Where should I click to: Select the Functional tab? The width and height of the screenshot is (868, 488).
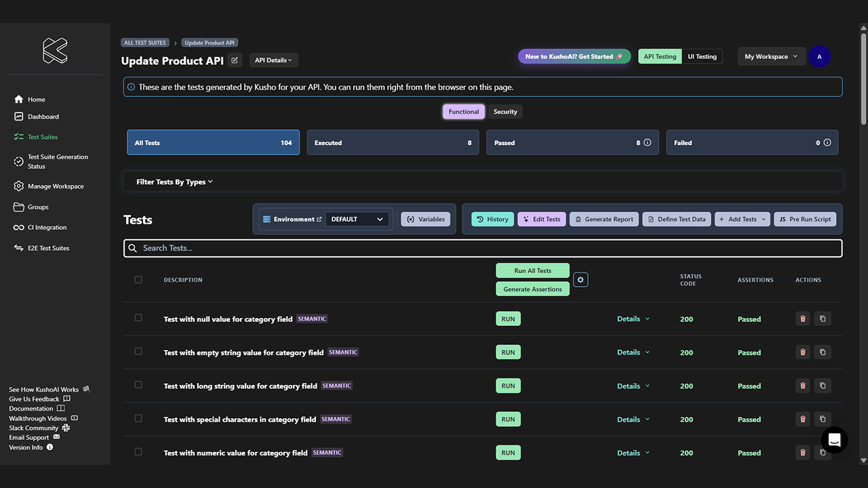[x=464, y=112]
